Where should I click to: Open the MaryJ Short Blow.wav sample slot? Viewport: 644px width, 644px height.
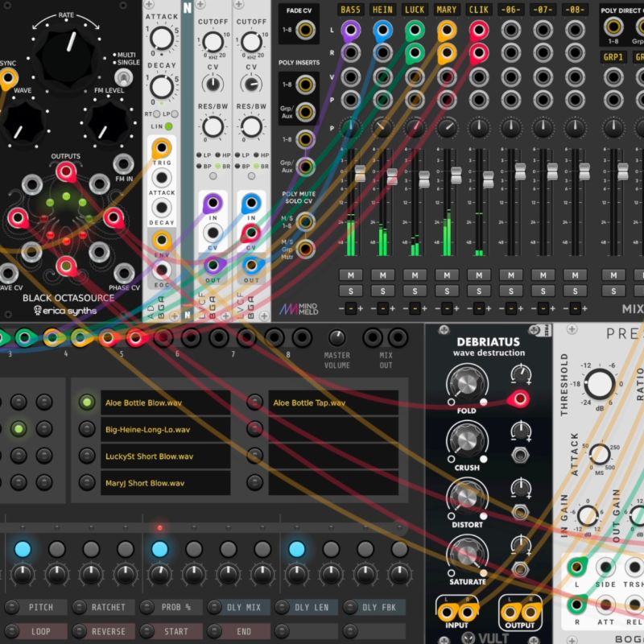166,483
